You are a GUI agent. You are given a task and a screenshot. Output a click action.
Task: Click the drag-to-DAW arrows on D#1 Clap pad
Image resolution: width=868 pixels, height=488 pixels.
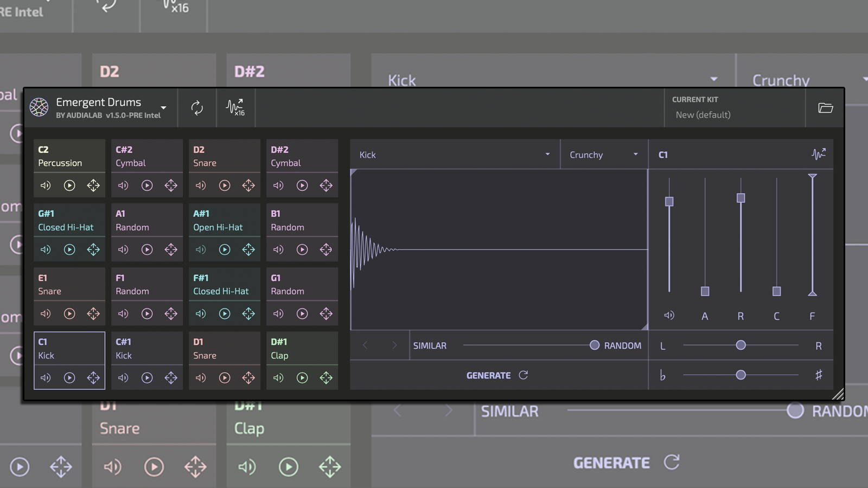click(x=326, y=378)
